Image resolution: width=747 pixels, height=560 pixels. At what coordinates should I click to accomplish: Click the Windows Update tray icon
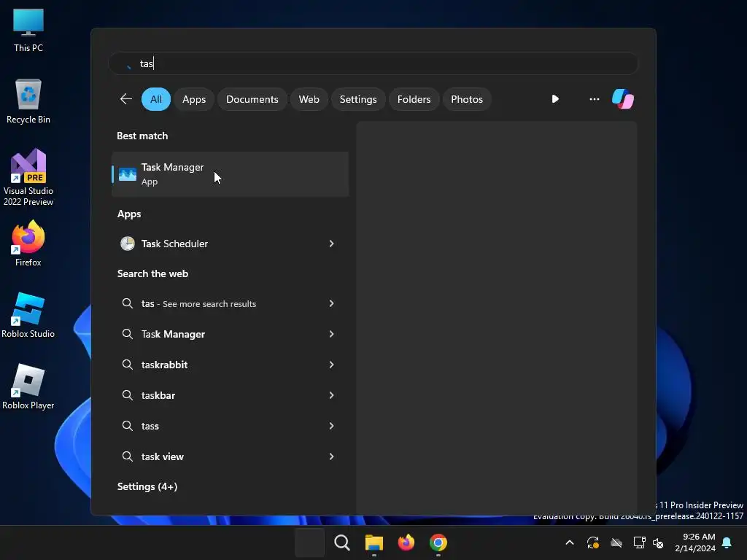pyautogui.click(x=592, y=542)
